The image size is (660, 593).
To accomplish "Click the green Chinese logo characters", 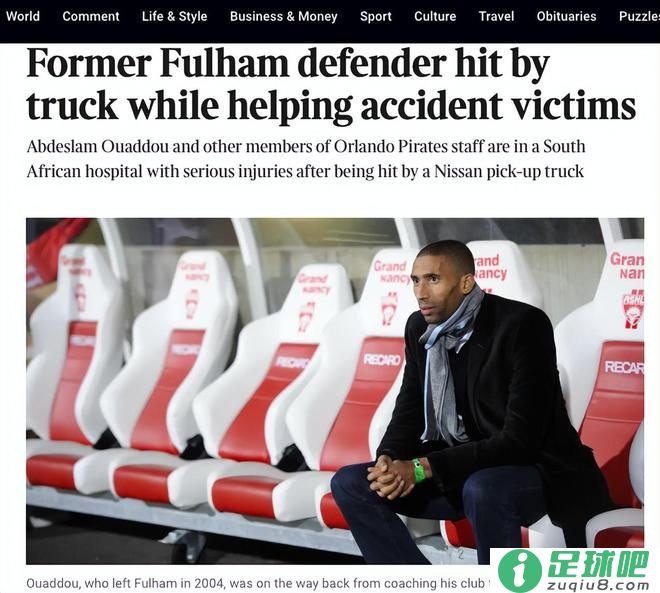I will [x=598, y=564].
